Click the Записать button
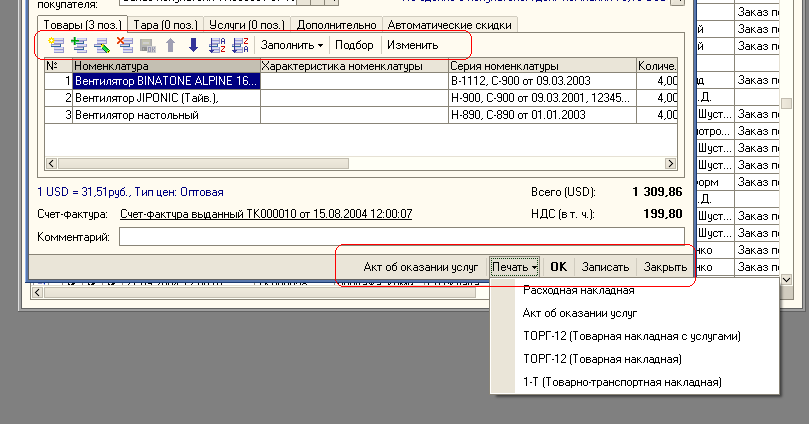 [605, 267]
